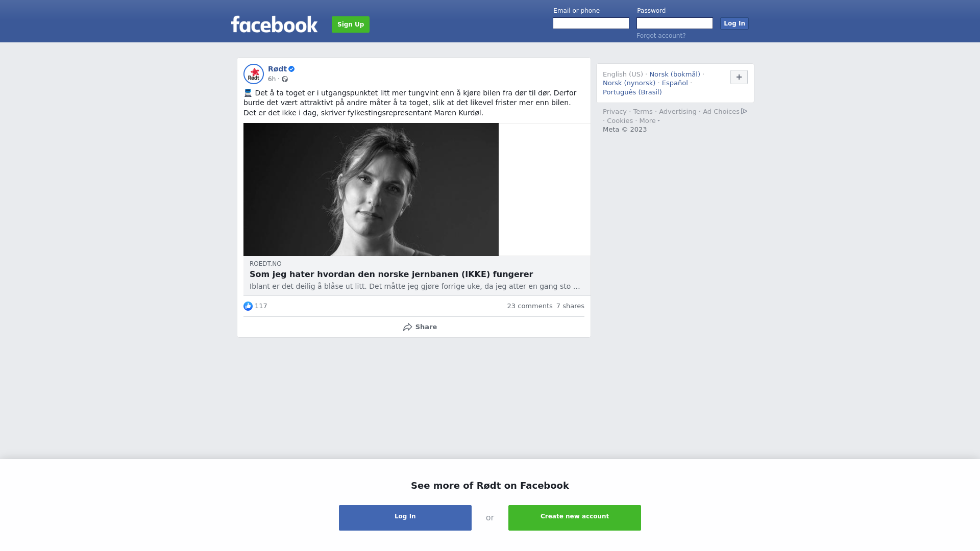
Task: Click the Password input field
Action: tap(675, 23)
